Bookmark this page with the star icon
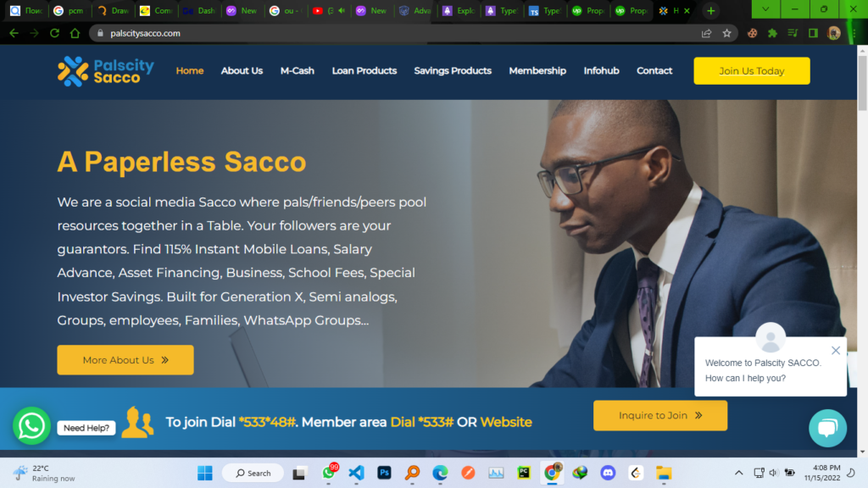 pos(726,33)
